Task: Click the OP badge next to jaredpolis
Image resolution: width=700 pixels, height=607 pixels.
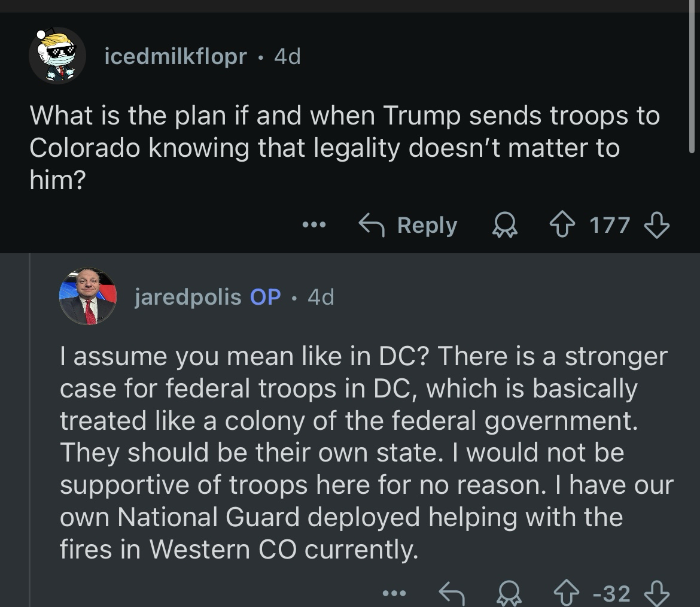Action: click(x=265, y=297)
